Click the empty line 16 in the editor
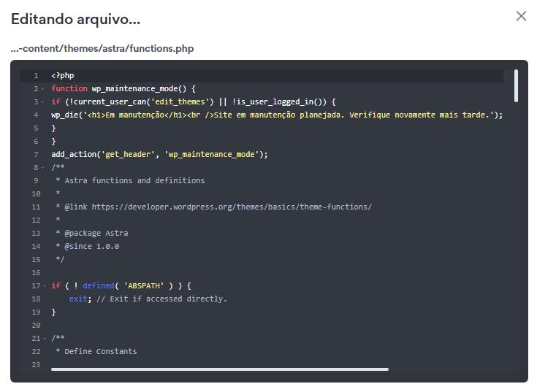 219,273
